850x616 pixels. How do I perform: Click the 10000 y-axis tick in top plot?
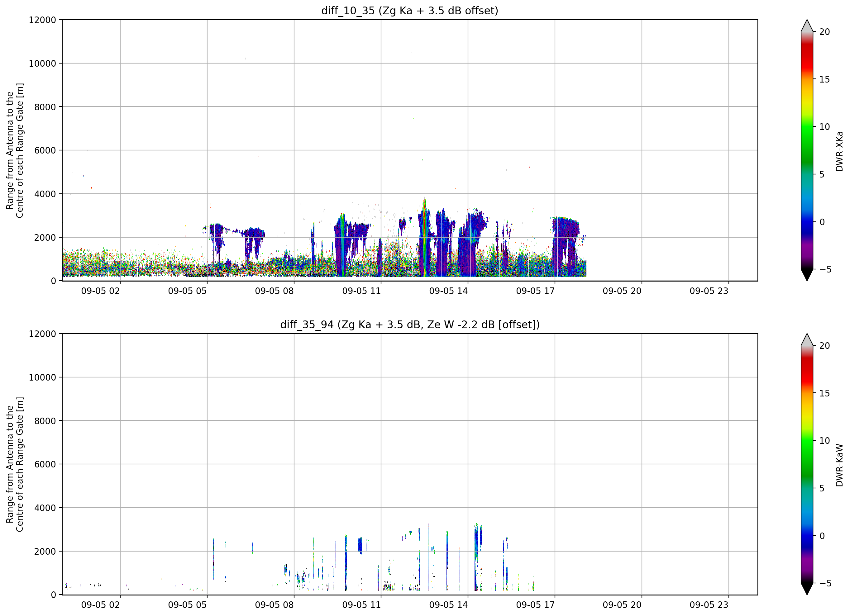tap(42, 63)
